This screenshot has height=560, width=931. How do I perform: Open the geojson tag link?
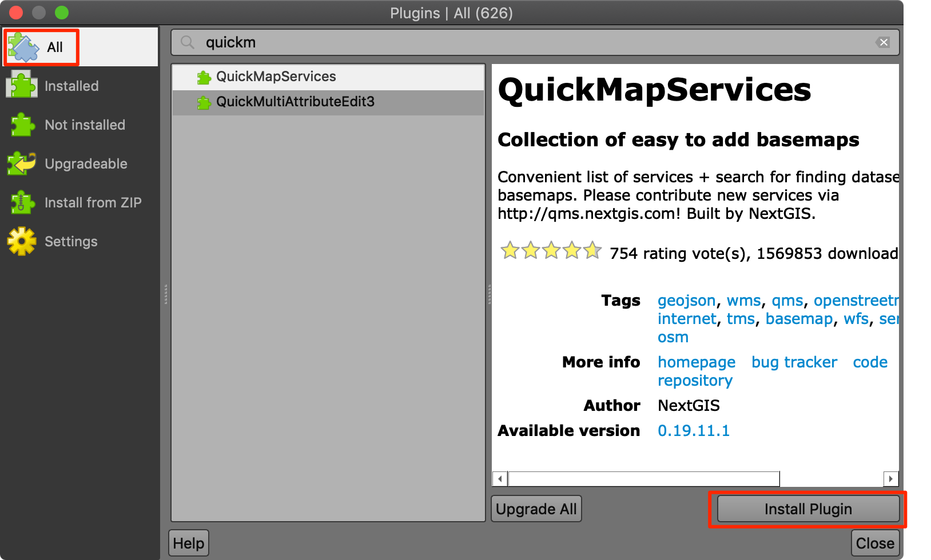click(686, 301)
